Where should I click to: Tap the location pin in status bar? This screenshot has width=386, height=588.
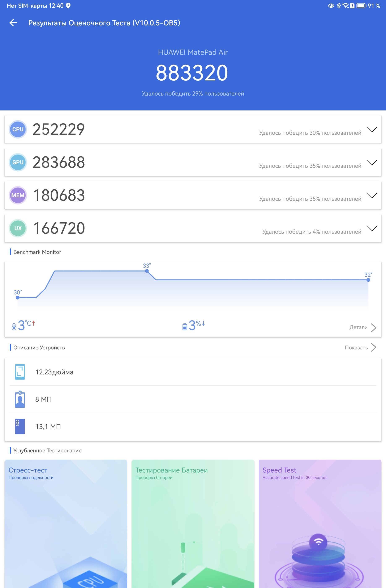68,6
